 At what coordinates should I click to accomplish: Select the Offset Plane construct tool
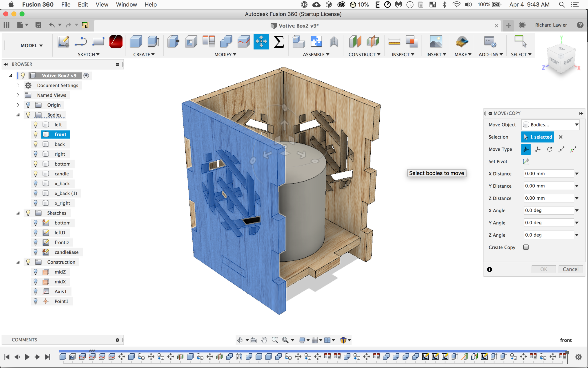coord(355,42)
